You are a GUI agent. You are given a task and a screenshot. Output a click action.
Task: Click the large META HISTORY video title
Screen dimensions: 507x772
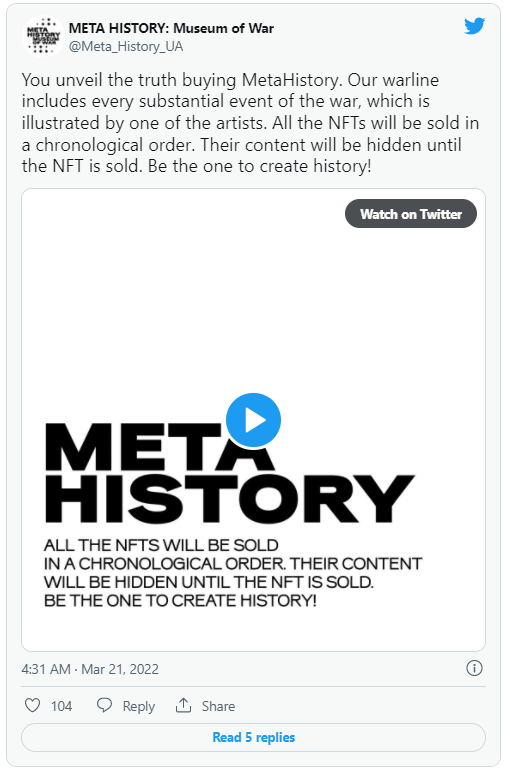(230, 473)
